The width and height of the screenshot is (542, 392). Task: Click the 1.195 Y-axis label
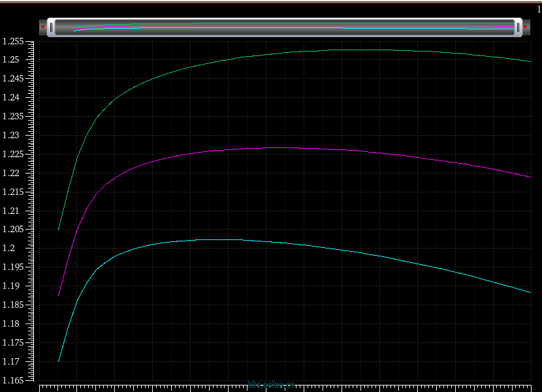coord(13,267)
